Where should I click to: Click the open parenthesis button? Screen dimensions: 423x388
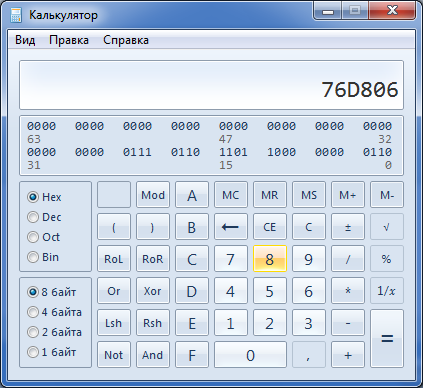114,227
